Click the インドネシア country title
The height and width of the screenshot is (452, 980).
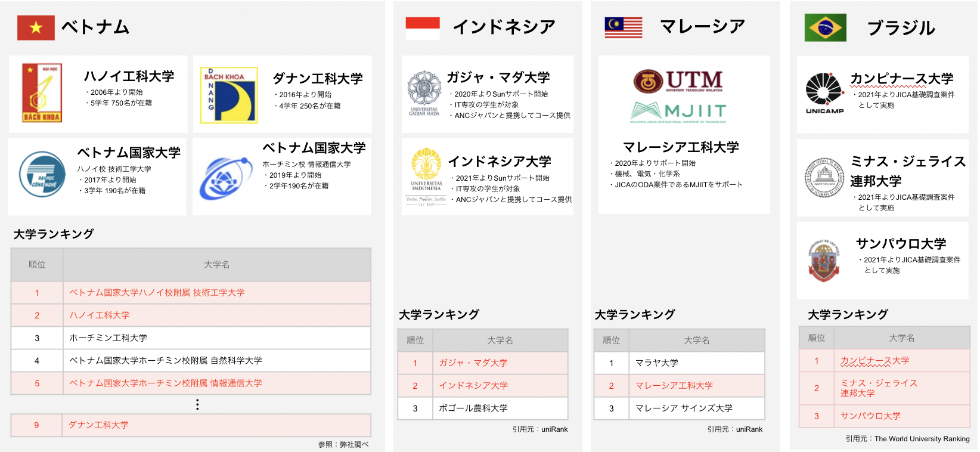click(504, 27)
